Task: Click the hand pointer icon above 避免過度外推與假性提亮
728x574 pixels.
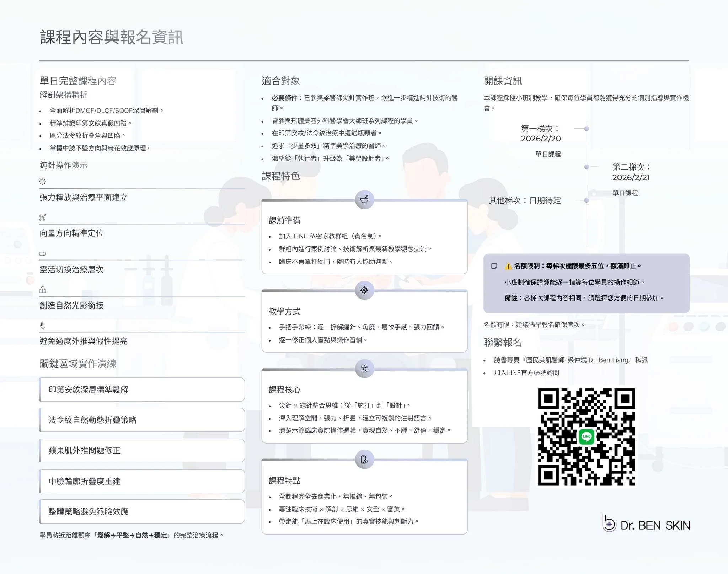Action: (x=43, y=326)
